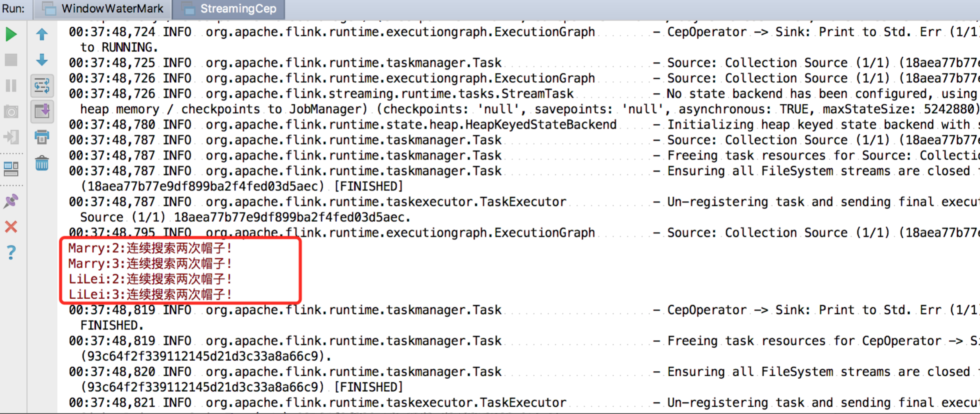
Task: Click the Exit process icon
Action: point(11,137)
